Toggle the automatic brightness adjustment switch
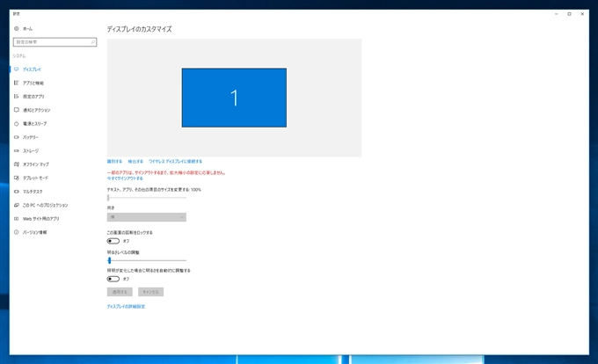598x364 pixels. coord(113,279)
